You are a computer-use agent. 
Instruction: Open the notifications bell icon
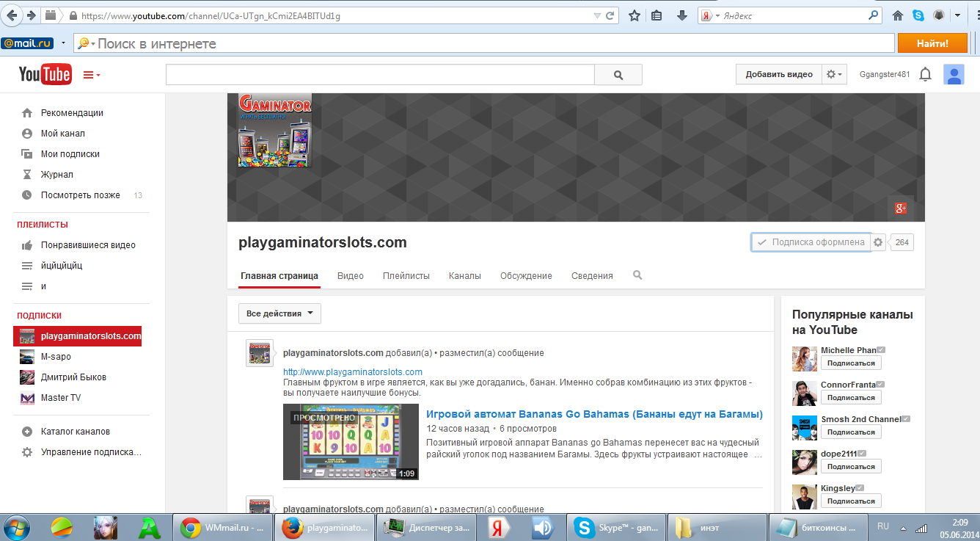coord(926,74)
